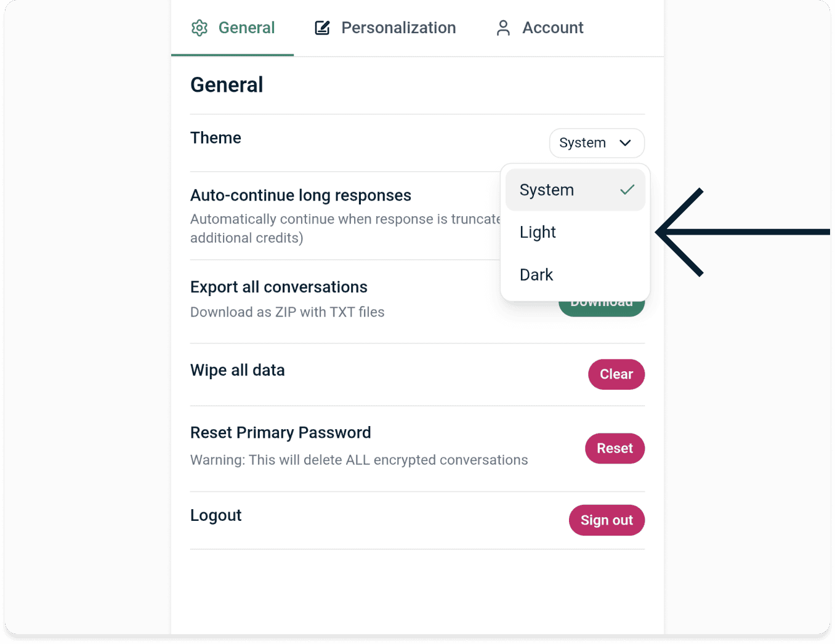Click the checkmark next to System theme
The height and width of the screenshot is (644, 835).
tap(626, 190)
